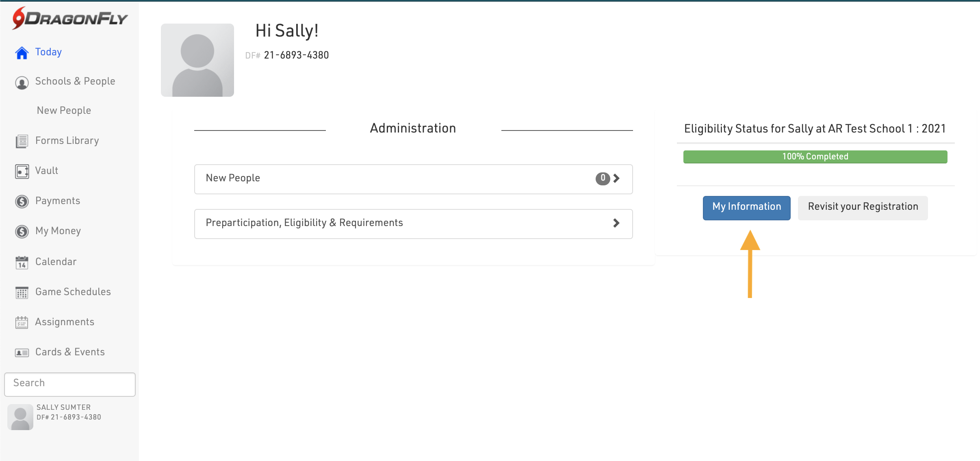Click the Schools & People person icon
This screenshot has width=980, height=461.
coord(22,83)
